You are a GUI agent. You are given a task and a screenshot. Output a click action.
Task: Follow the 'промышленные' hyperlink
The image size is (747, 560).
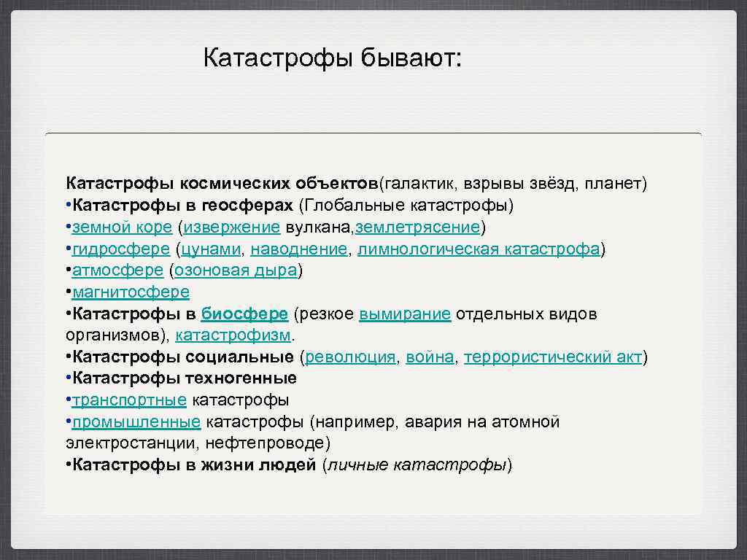pyautogui.click(x=136, y=422)
